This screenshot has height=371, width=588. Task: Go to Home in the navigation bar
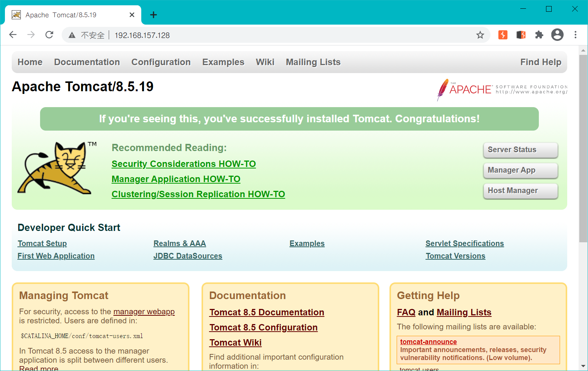(30, 62)
